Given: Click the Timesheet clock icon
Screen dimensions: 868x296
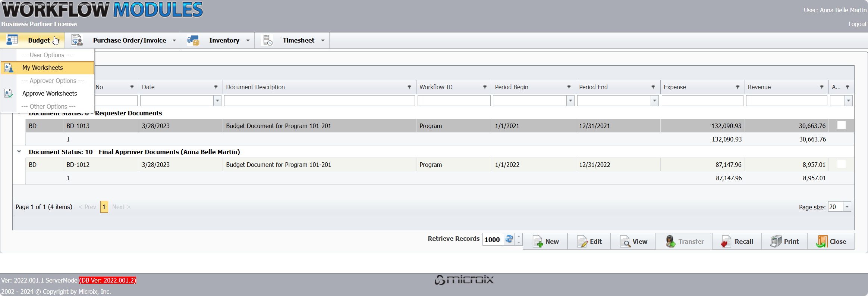Looking at the screenshot, I should coord(268,40).
